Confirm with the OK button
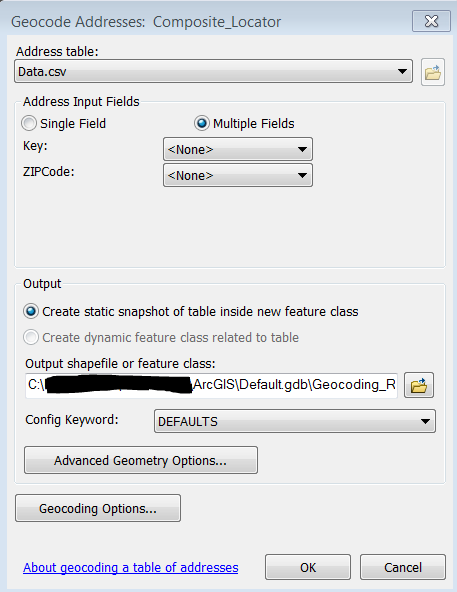 (308, 567)
